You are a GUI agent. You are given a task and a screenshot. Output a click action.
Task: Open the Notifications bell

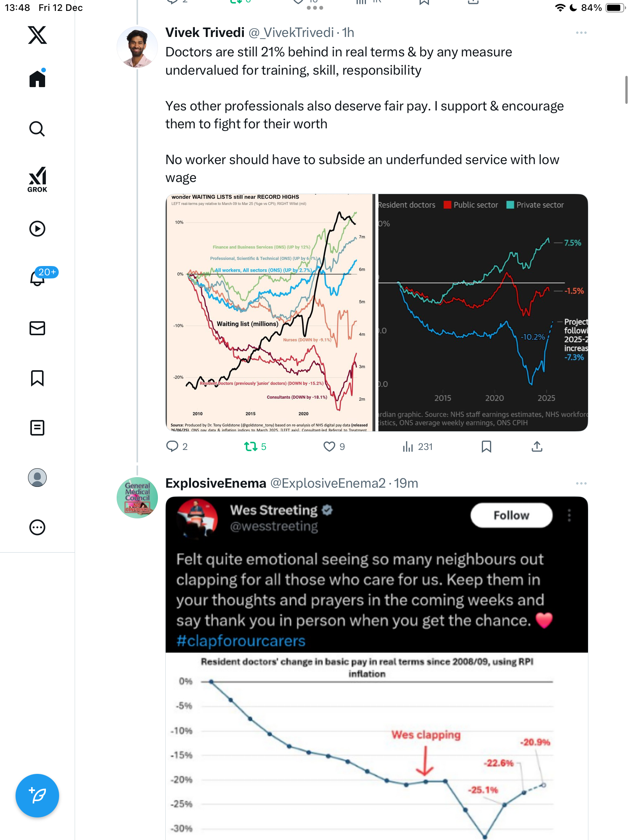[37, 278]
